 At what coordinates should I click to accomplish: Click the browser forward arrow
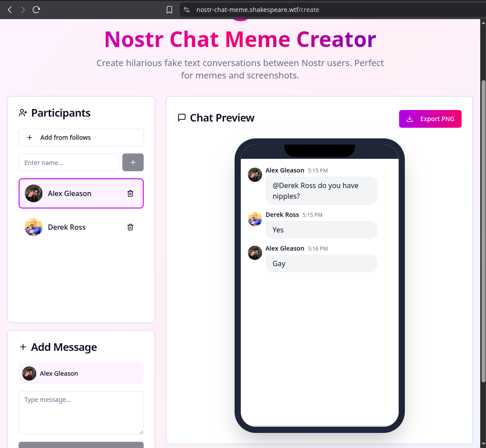[23, 10]
